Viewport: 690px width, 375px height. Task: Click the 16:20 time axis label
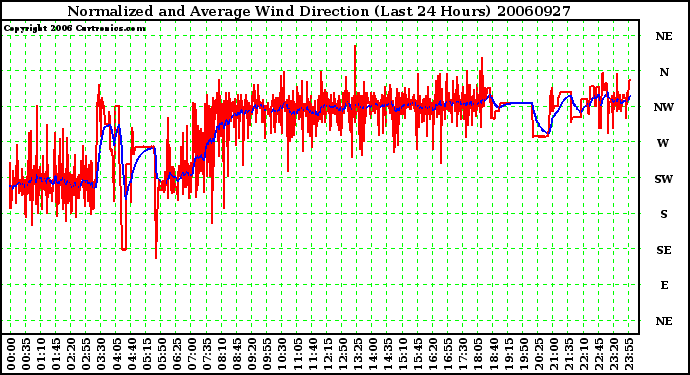pyautogui.click(x=433, y=354)
